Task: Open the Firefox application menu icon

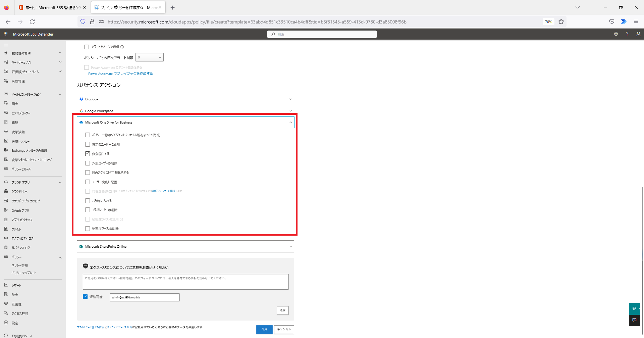Action: pos(636,22)
